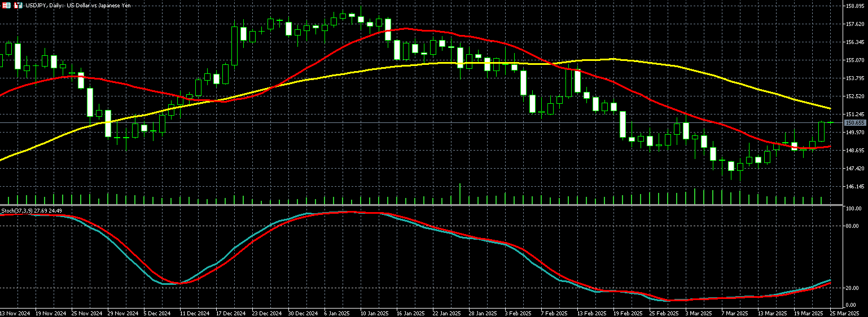Click the 13 Feb 2025 date label
Screen dimensions: 868x317
tap(591, 313)
